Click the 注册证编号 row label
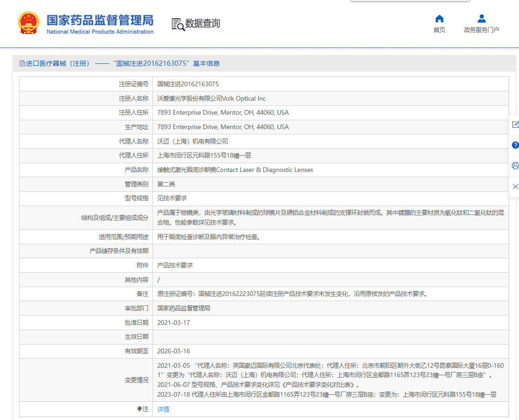Image resolution: width=519 pixels, height=420 pixels. pos(134,84)
